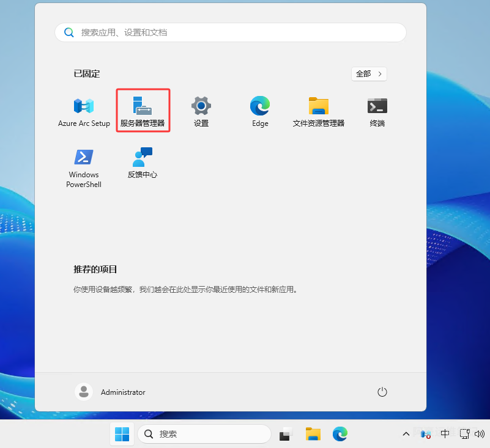This screenshot has height=448, width=490.
Task: Click the Windows Start button on taskbar
Action: click(122, 434)
